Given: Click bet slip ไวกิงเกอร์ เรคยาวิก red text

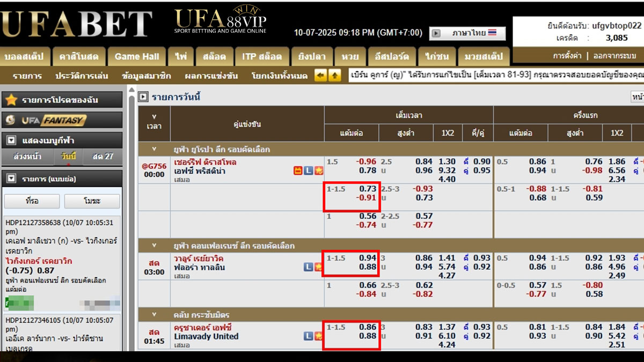Looking at the screenshot, I should 39,261.
